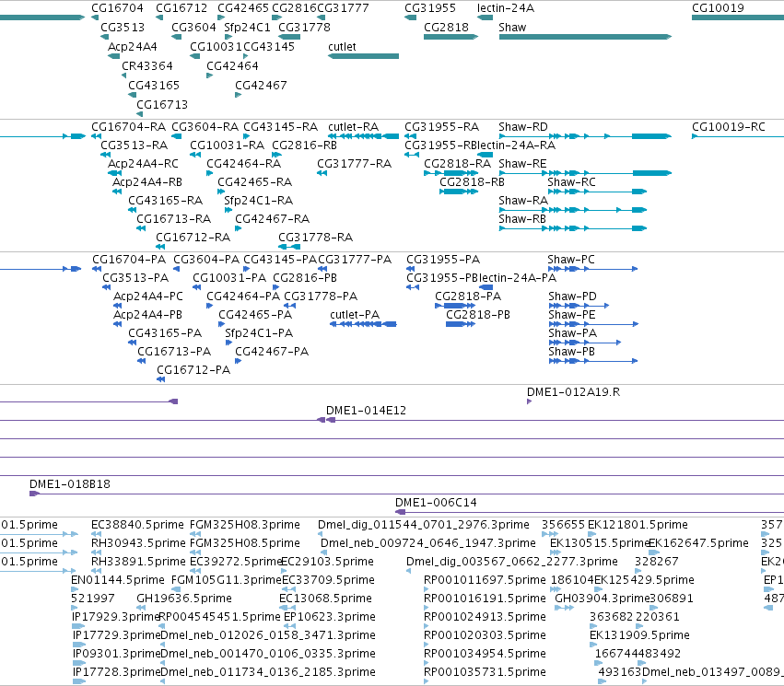Click the Shaw-RB transcript glyph

point(572,228)
